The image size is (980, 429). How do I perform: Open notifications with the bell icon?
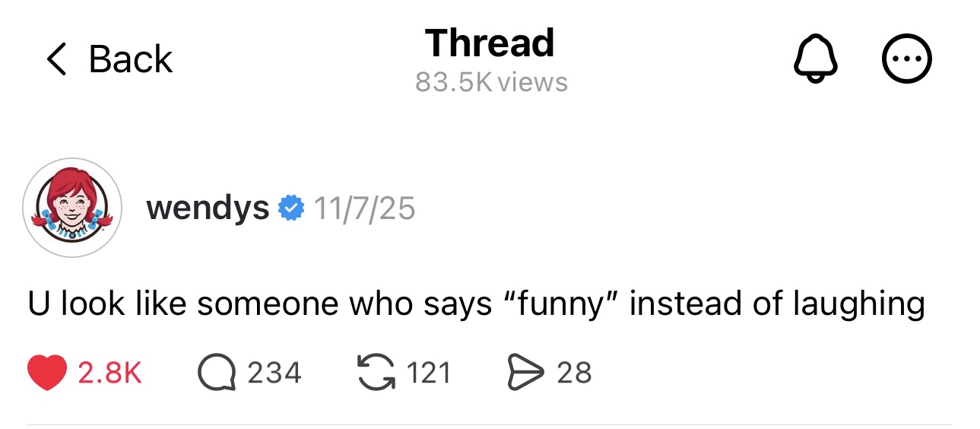click(x=816, y=59)
